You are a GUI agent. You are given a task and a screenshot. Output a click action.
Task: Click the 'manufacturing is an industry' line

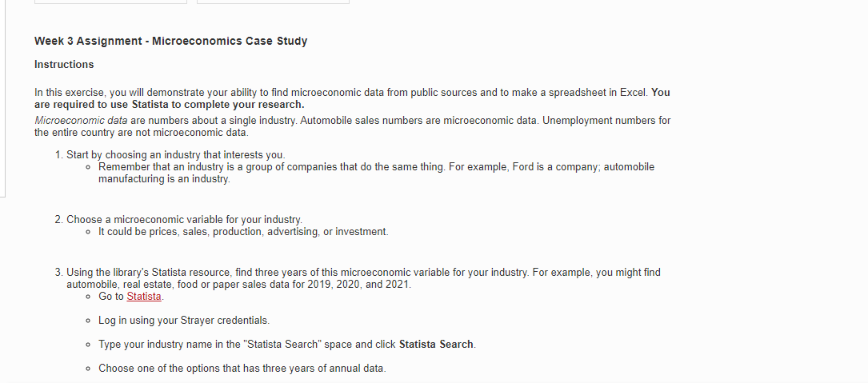pyautogui.click(x=164, y=179)
